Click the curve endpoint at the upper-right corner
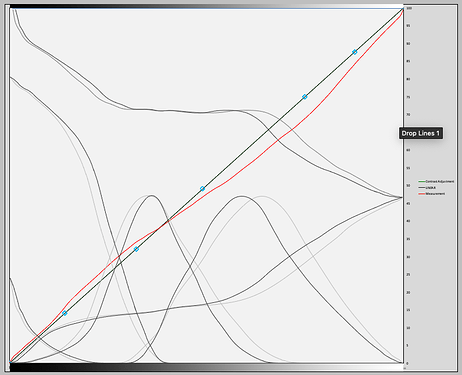The width and height of the screenshot is (462, 375). coord(403,8)
